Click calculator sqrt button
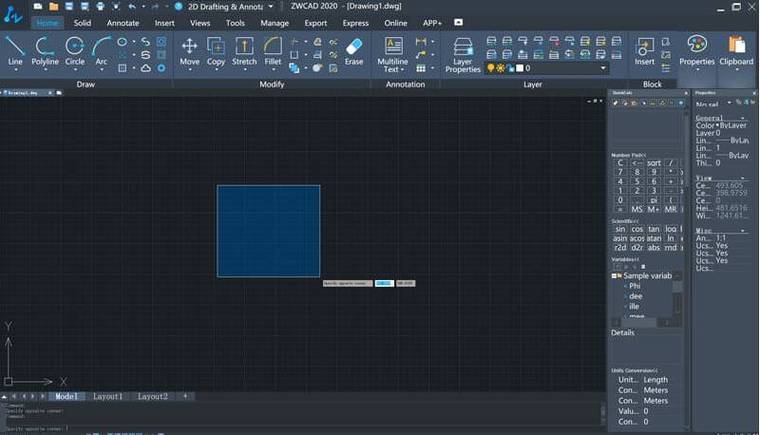Screen dimensions: 760x435 click(654, 163)
